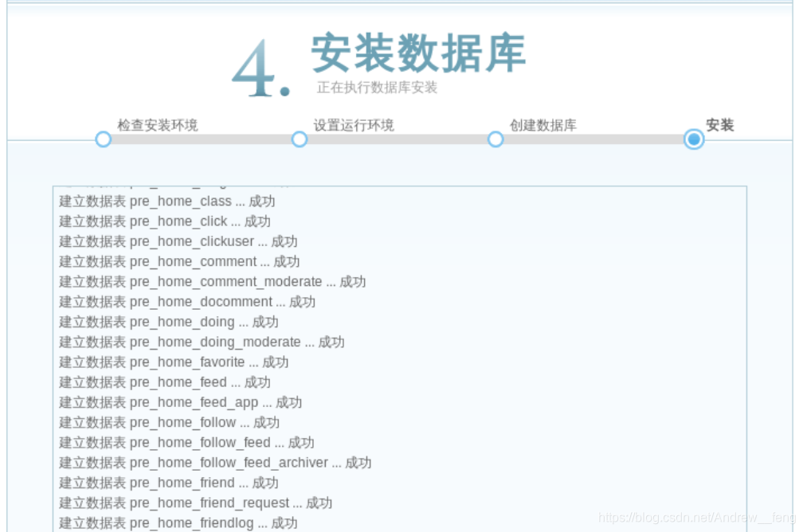Click the pre_home_feed_app log line

[180, 402]
